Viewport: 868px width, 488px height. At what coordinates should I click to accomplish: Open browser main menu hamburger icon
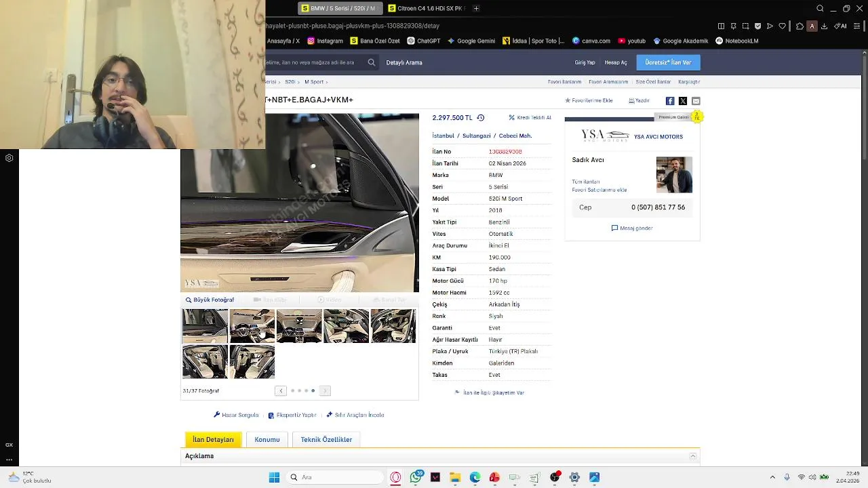856,26
